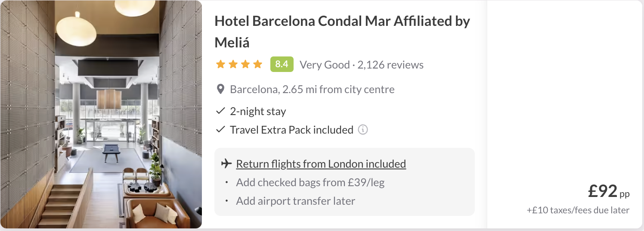
Task: Click the checkmark next to Travel Extra Pack
Action: (220, 130)
